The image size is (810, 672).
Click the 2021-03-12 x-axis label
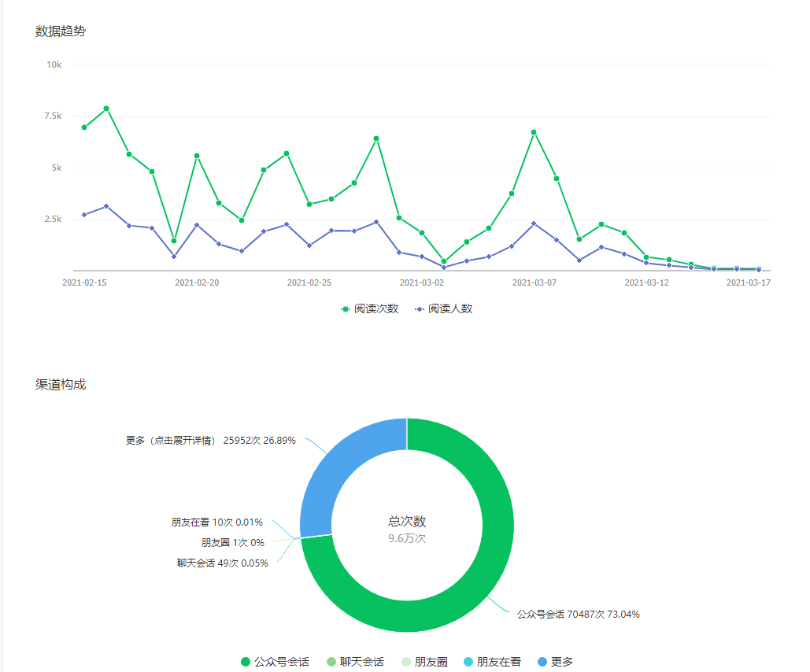[x=647, y=282]
